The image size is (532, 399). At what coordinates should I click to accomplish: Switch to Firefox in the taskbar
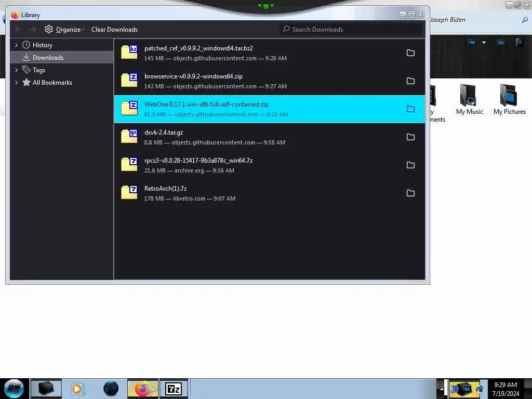143,389
